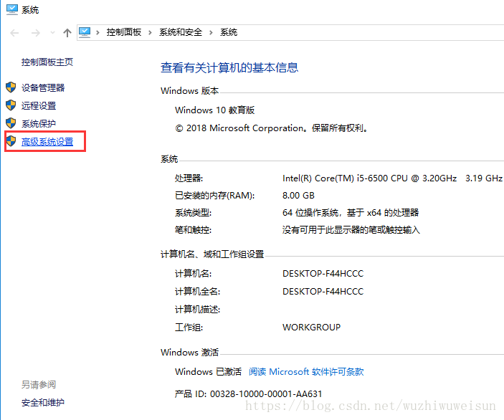Click the 处理器 label
The height and width of the screenshot is (420, 504).
(x=189, y=178)
